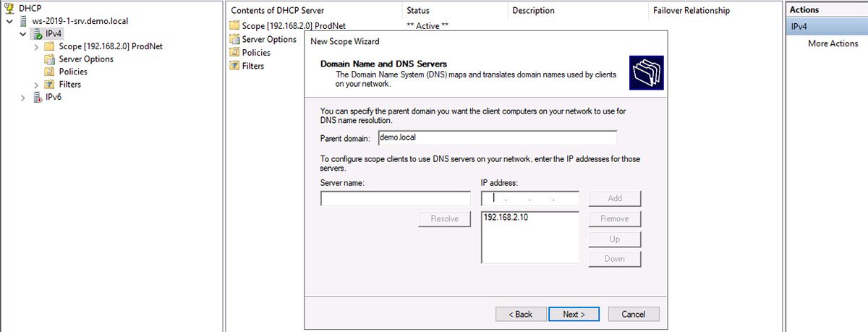The image size is (868, 332).
Task: Click the Filters icon in contents list
Action: coord(234,66)
